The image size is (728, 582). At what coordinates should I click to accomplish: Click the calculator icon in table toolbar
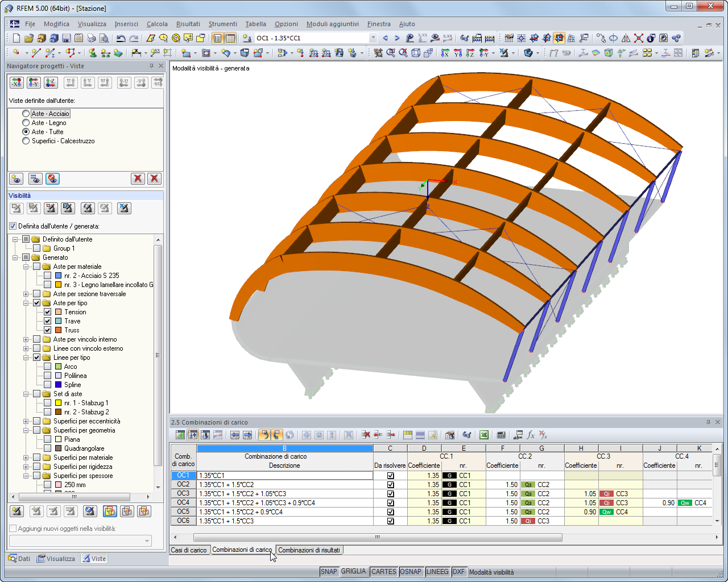coord(501,435)
